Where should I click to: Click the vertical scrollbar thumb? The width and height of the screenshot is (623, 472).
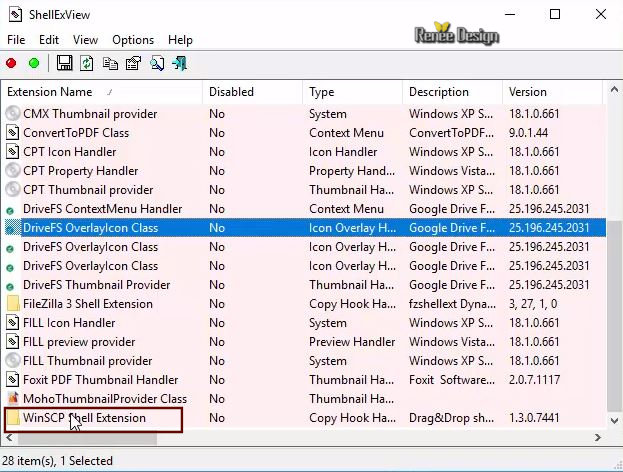pos(614,317)
